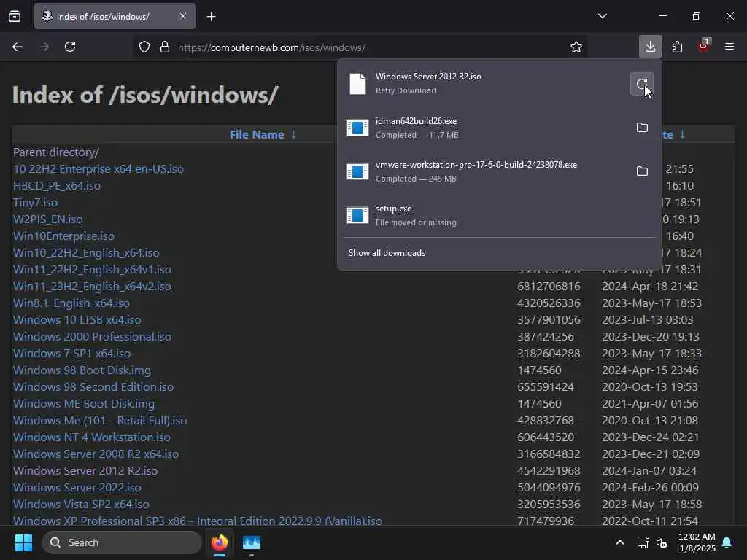Click the Firefox taskbar icon
Viewport: 747px width, 560px height.
click(x=220, y=542)
